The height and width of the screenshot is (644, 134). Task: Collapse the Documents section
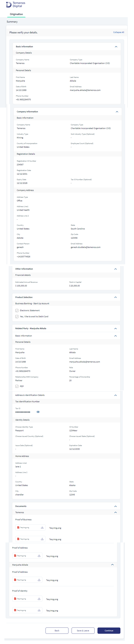tap(115, 506)
